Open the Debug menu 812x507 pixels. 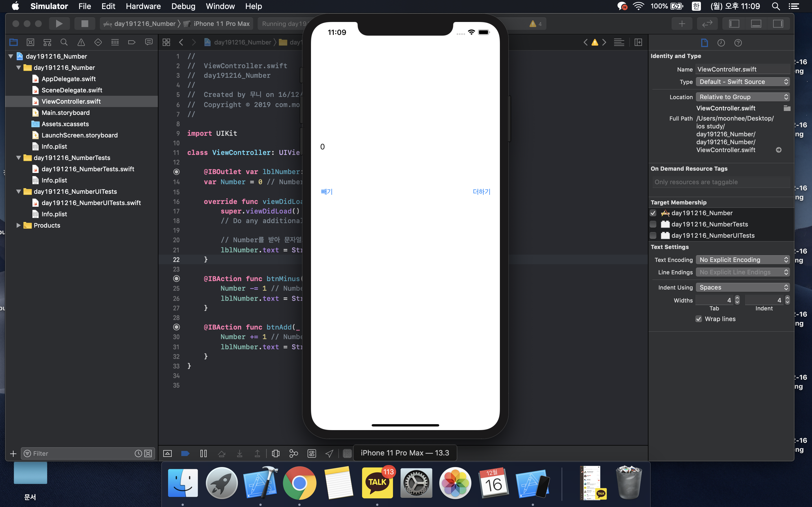(x=183, y=6)
